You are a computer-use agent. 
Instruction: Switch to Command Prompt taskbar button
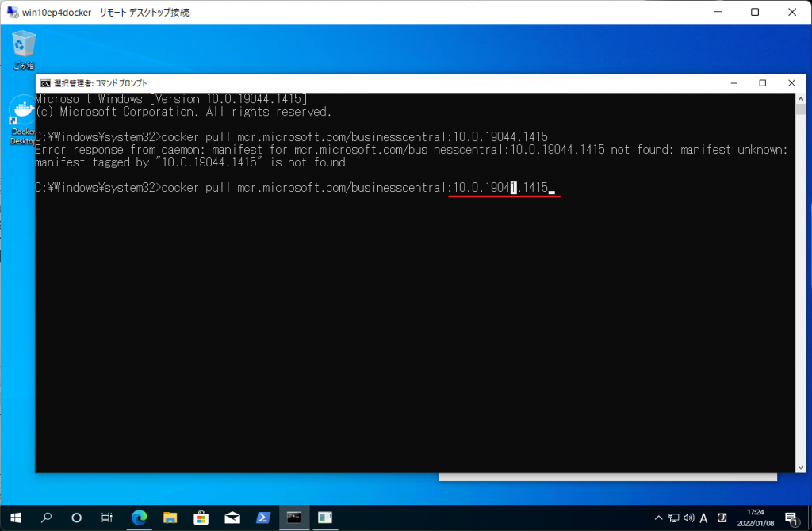(294, 518)
